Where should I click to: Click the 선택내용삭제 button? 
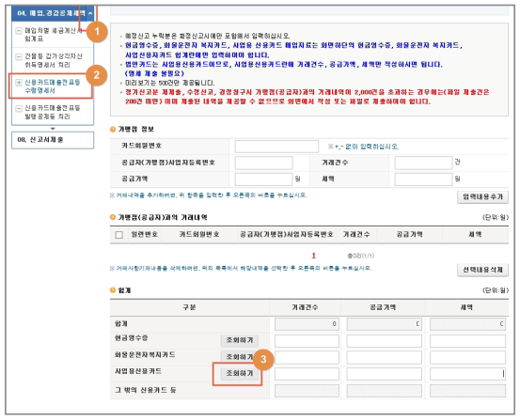pyautogui.click(x=482, y=270)
